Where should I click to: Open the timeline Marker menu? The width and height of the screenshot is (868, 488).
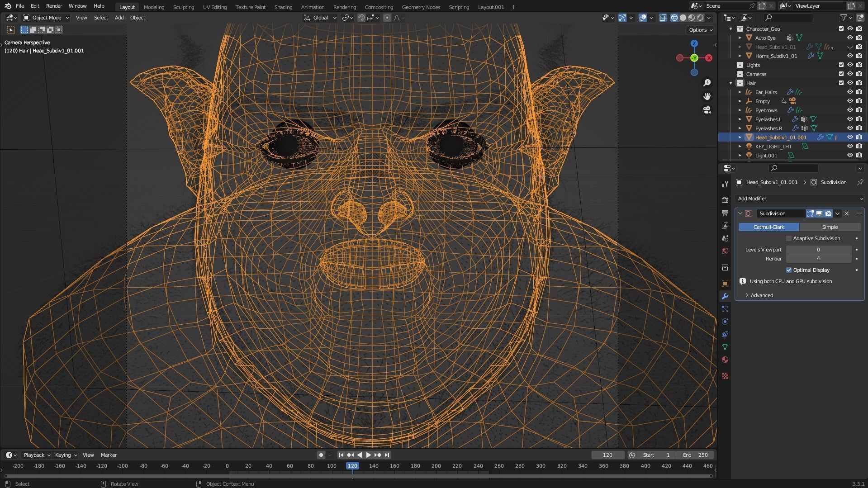click(x=109, y=455)
